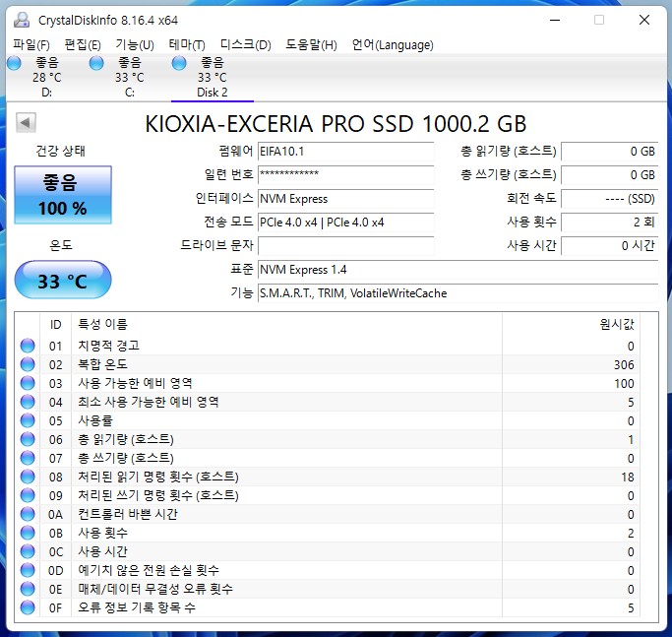
Task: Open the 디스크(D) menu
Action: coord(246,44)
